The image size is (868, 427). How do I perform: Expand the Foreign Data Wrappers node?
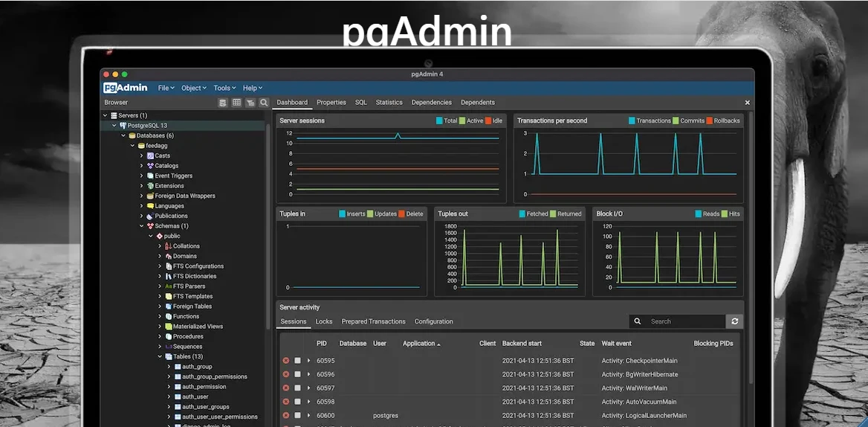pyautogui.click(x=142, y=196)
